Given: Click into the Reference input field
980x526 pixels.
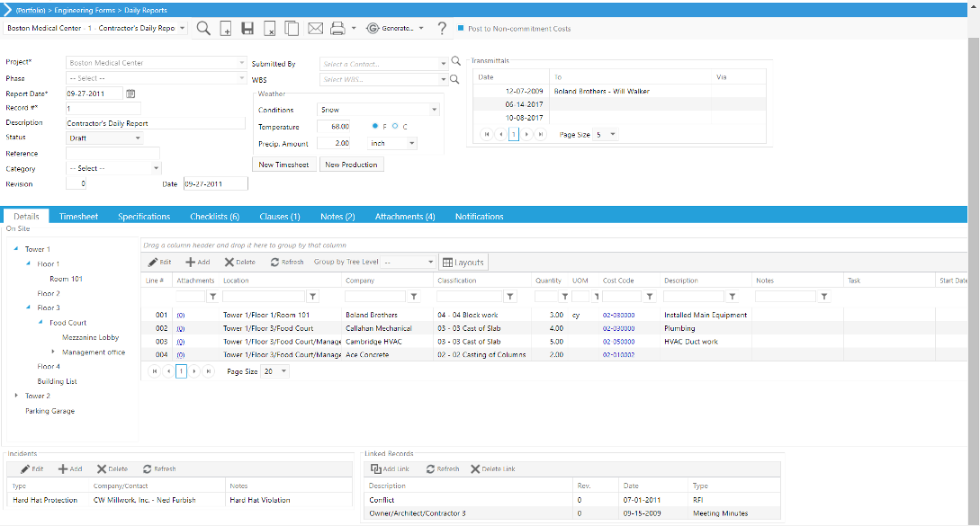Looking at the screenshot, I should (x=112, y=153).
